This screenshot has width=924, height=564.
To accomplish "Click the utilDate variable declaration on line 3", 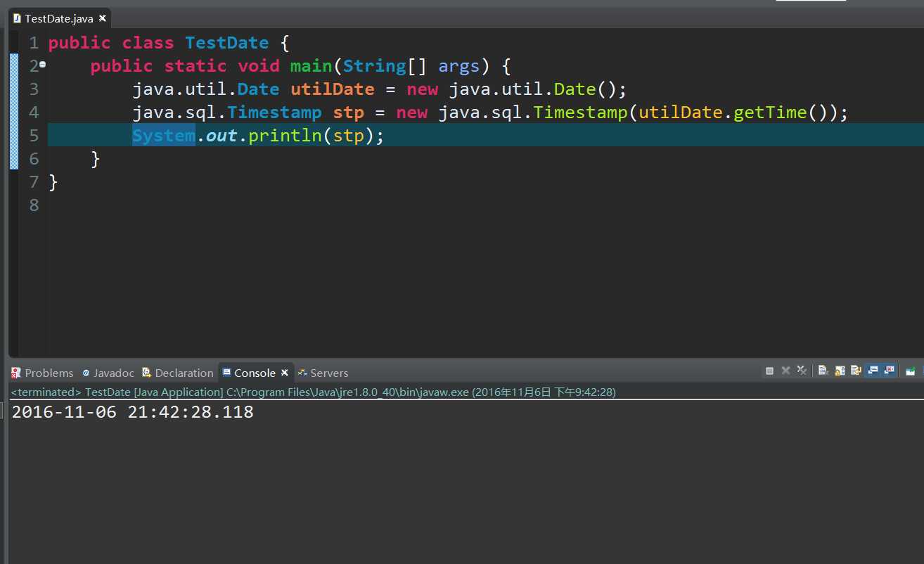I will [x=333, y=89].
